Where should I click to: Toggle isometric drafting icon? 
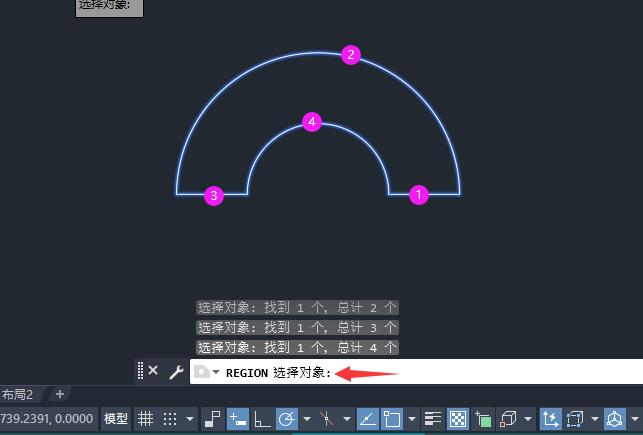(x=327, y=419)
